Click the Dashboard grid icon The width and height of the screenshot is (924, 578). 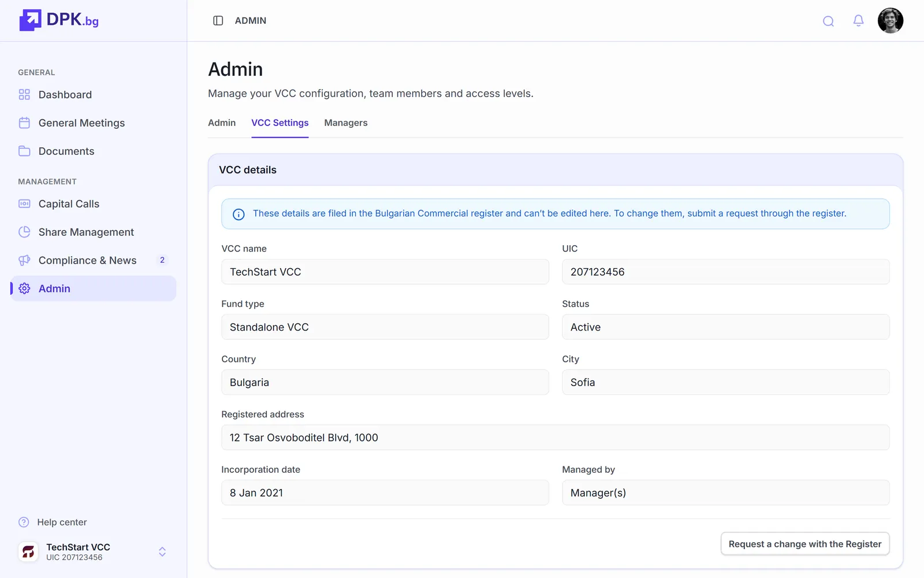(x=24, y=94)
